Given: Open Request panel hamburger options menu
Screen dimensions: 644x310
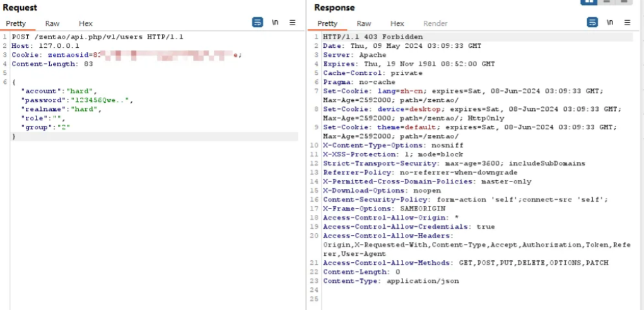Looking at the screenshot, I should coord(293,23).
